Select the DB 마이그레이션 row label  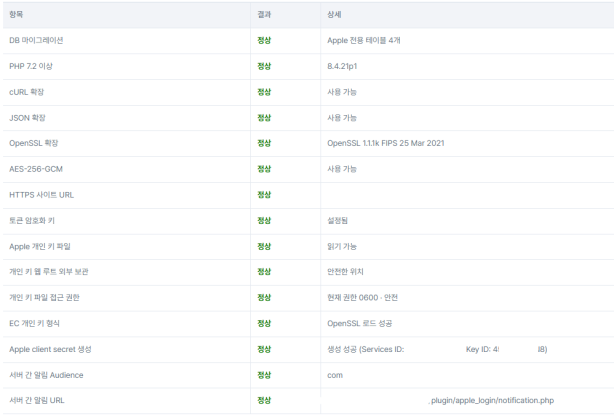click(36, 40)
